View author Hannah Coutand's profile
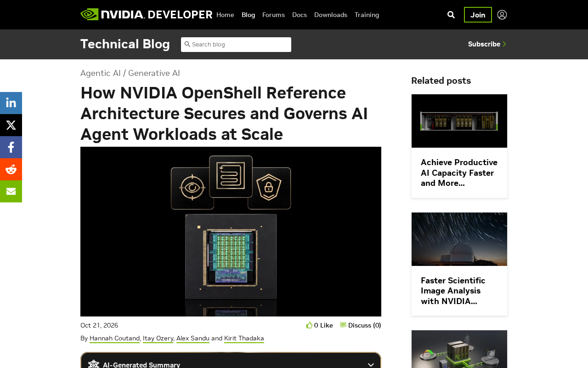Image resolution: width=588 pixels, height=368 pixels. (114, 339)
